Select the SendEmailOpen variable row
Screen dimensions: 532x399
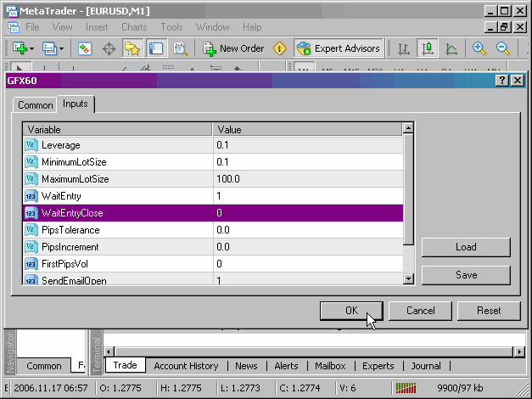[213, 278]
